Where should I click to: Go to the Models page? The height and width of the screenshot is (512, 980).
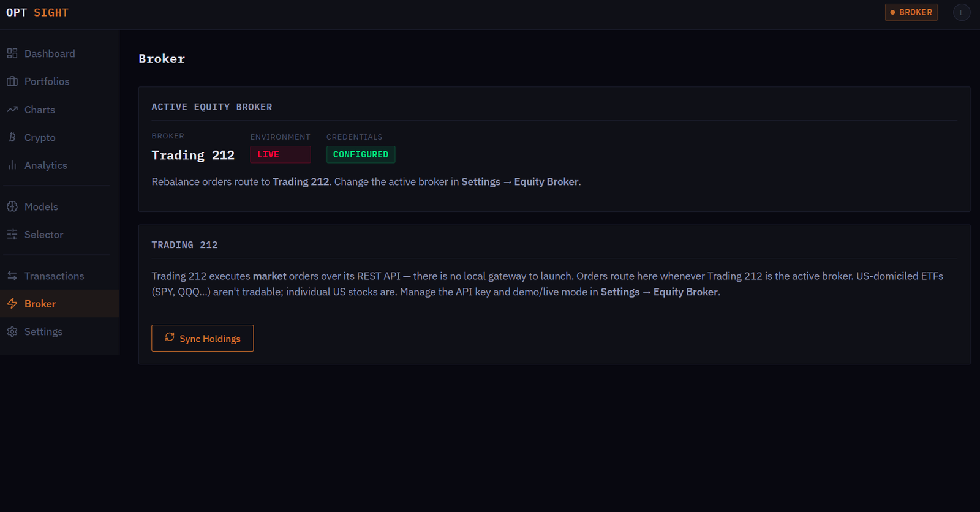tap(59, 206)
